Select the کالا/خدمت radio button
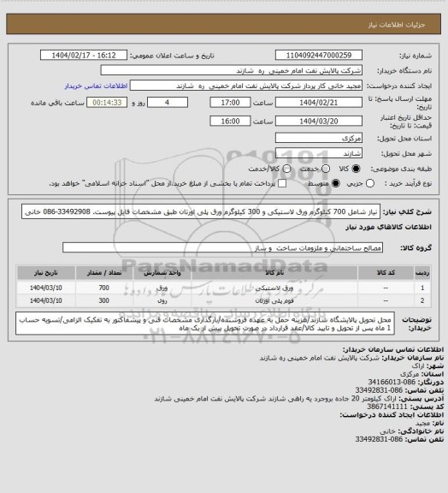 tap(286, 169)
